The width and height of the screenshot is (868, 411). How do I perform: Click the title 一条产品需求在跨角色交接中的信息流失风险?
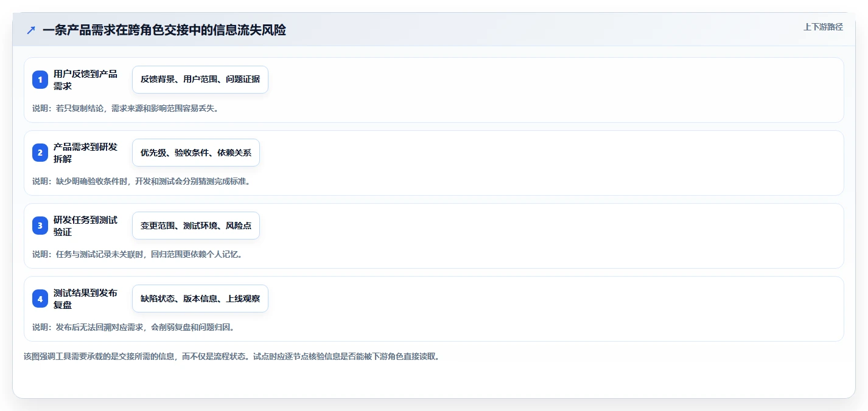[164, 30]
